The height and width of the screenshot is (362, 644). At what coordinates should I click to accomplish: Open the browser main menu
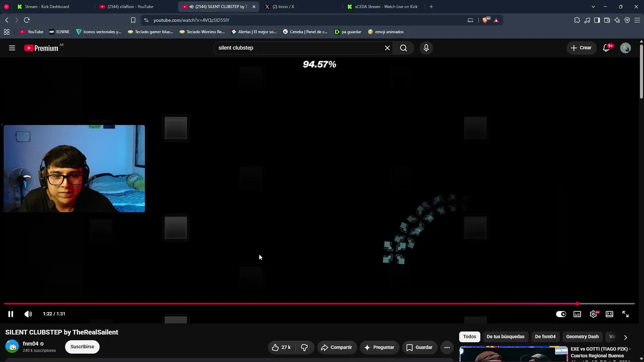(x=637, y=20)
